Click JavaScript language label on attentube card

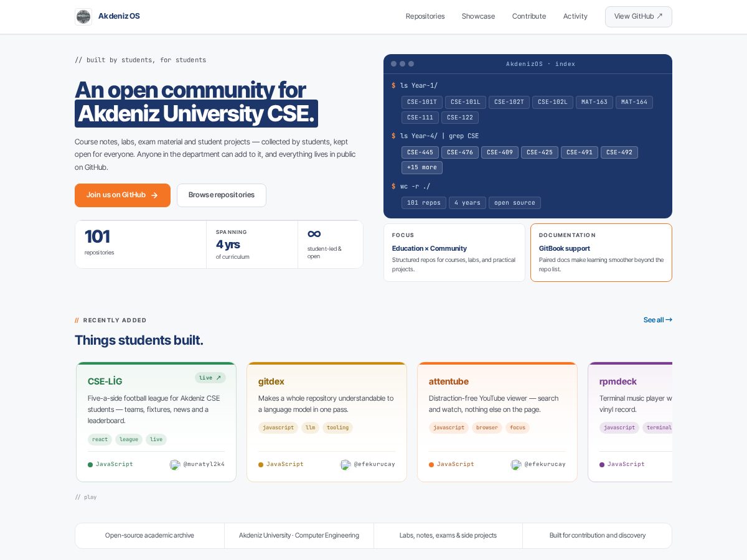pos(451,464)
